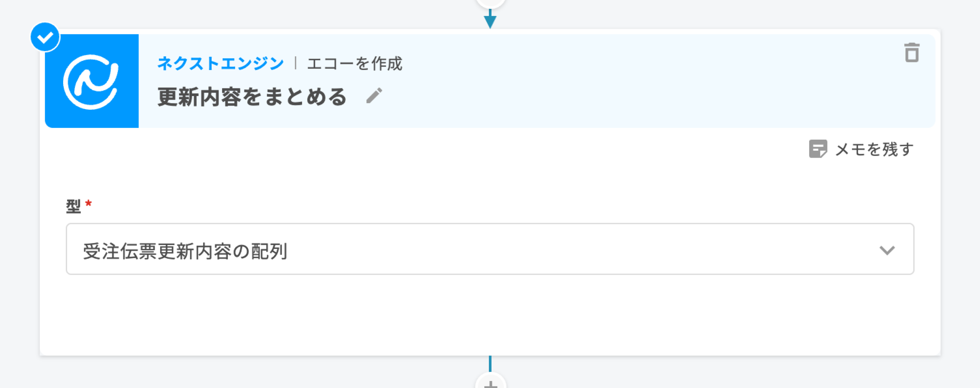This screenshot has height=388, width=980.
Task: Open the 受注伝票更新内容の配列 dropdown
Action: coord(489,249)
